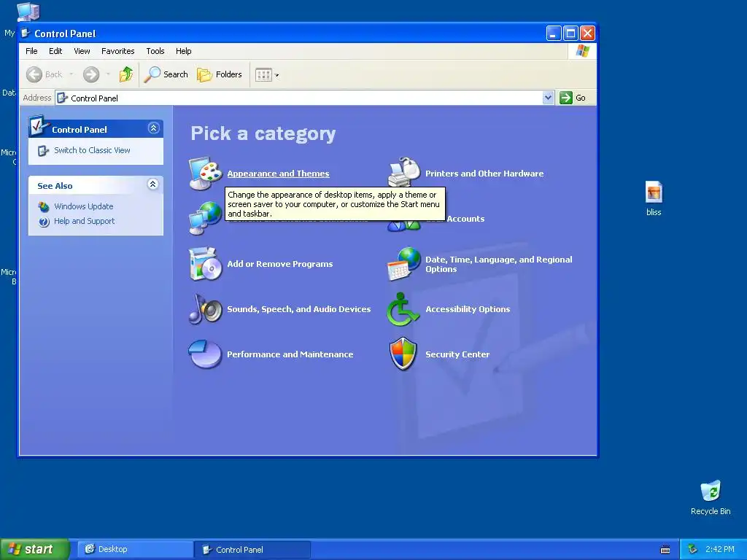Go up one folder level
This screenshot has width=747, height=560.
coord(126,74)
